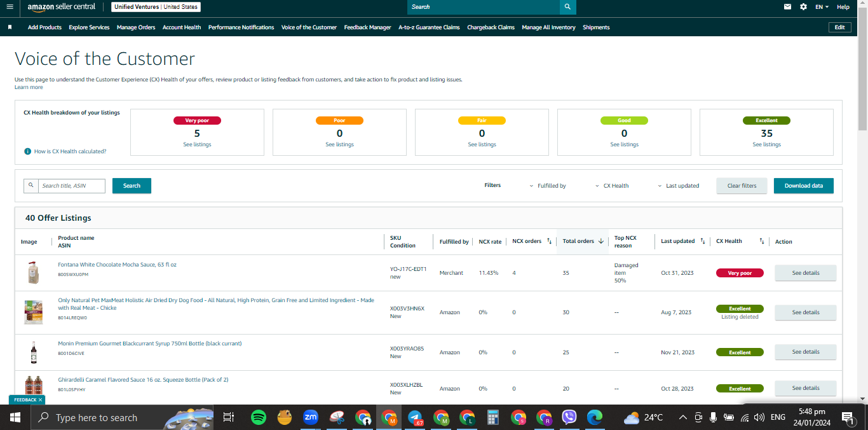Open Ghirardelli Caramel Flavored Sauce listing

click(x=143, y=380)
